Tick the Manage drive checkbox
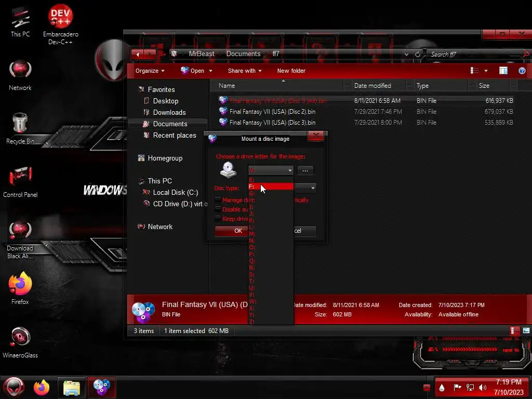 point(218,200)
